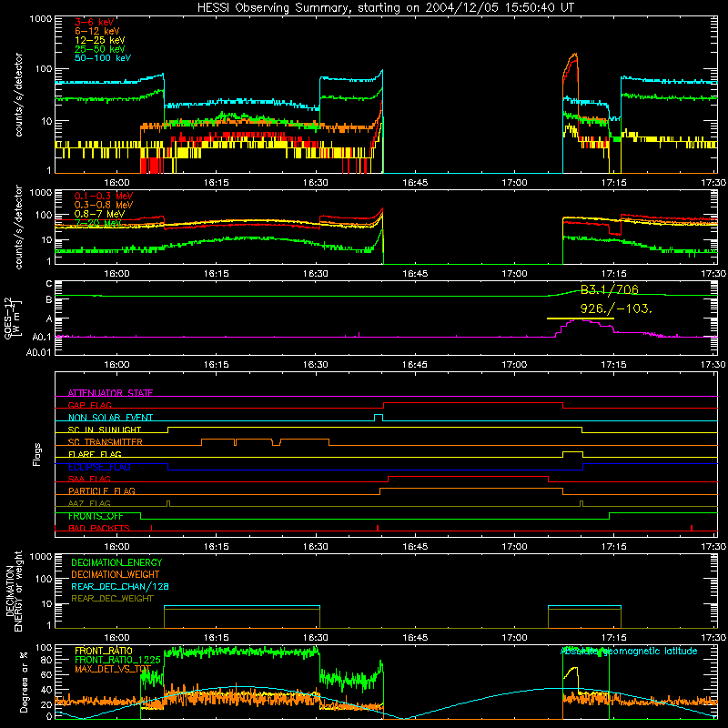Click the 25-50 keV legend label
This screenshot has width=728, height=728.
100,49
